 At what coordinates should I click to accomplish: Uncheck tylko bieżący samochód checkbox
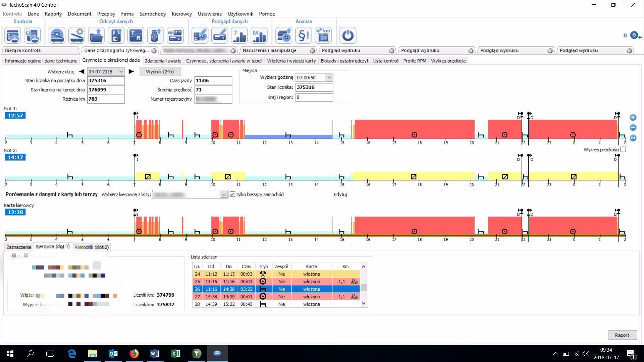pyautogui.click(x=232, y=194)
